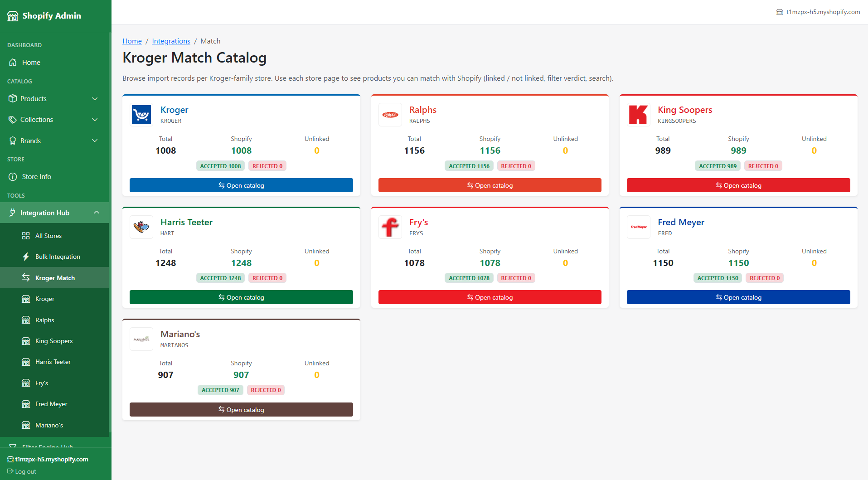Image resolution: width=868 pixels, height=480 pixels.
Task: Open catalog for the Kroger card
Action: [241, 185]
